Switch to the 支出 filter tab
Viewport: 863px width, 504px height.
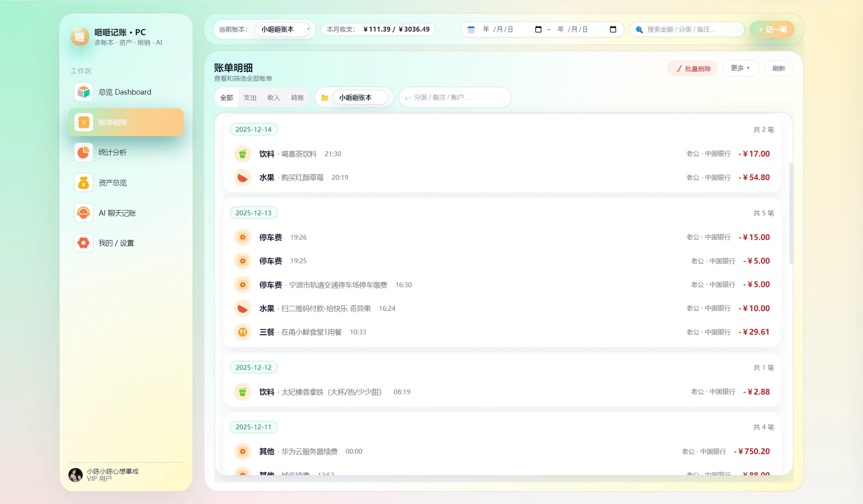tap(250, 97)
